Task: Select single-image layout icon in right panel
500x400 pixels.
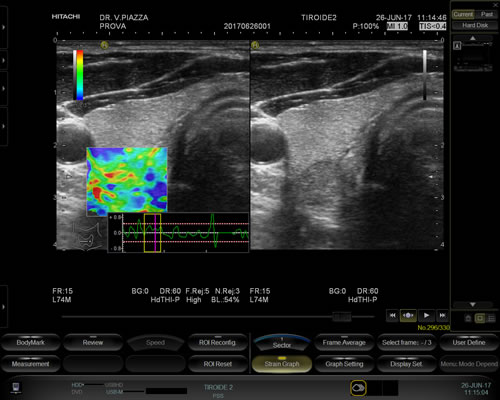Action: point(480,318)
